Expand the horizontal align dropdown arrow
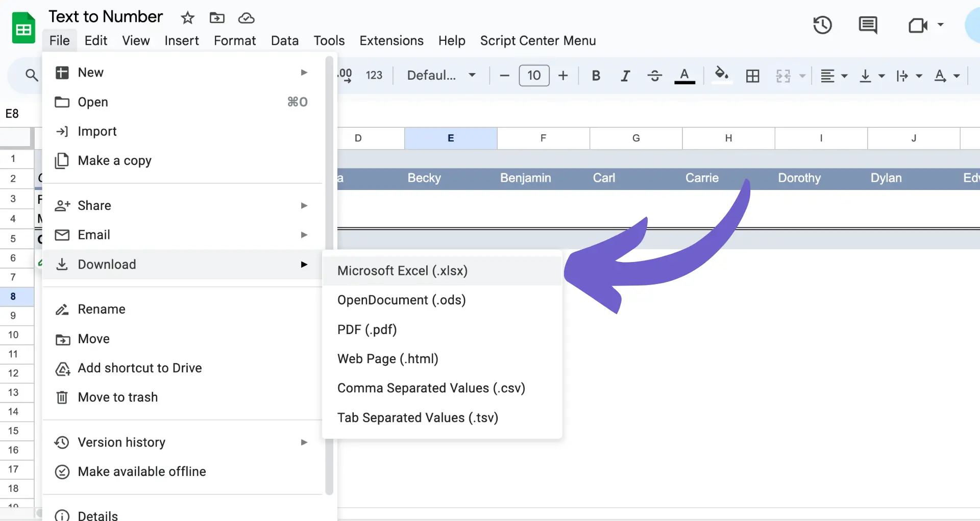980x521 pixels. click(844, 76)
